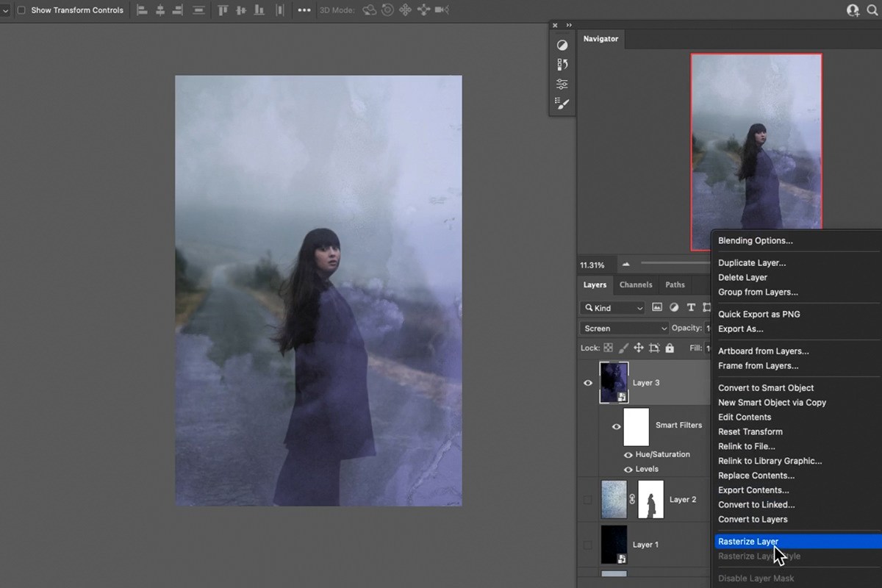Viewport: 882px width, 588px height.
Task: Open the Screen blend mode dropdown
Action: coord(624,329)
